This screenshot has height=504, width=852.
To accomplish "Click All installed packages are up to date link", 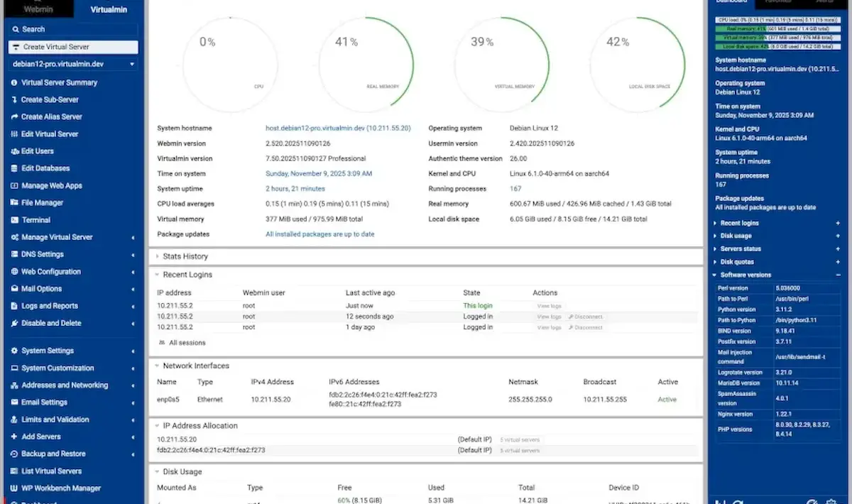I will tap(320, 234).
